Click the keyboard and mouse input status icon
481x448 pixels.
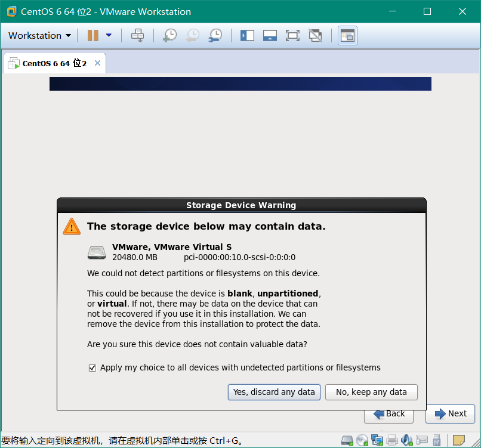(x=422, y=441)
